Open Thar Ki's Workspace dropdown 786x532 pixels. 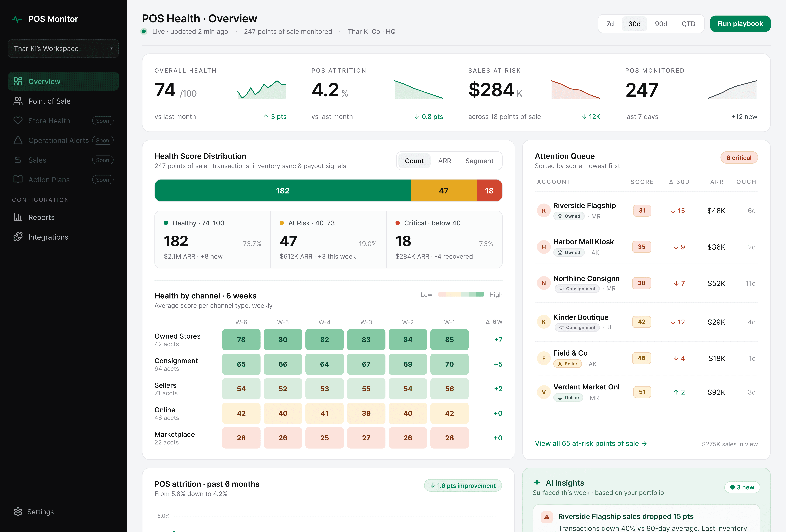tap(63, 49)
